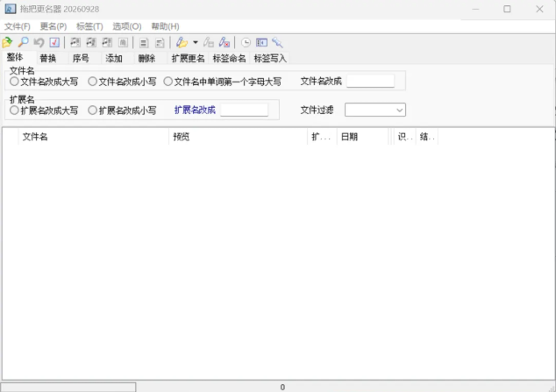Image resolution: width=556 pixels, height=392 pixels.
Task: Click the pen over folder icon
Action: click(x=182, y=42)
